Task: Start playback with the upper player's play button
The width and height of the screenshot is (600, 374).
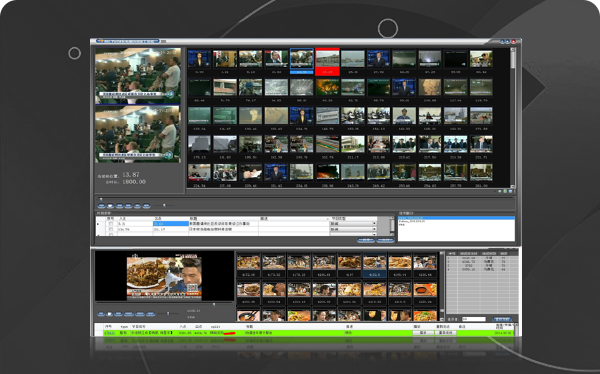Action: (110, 206)
